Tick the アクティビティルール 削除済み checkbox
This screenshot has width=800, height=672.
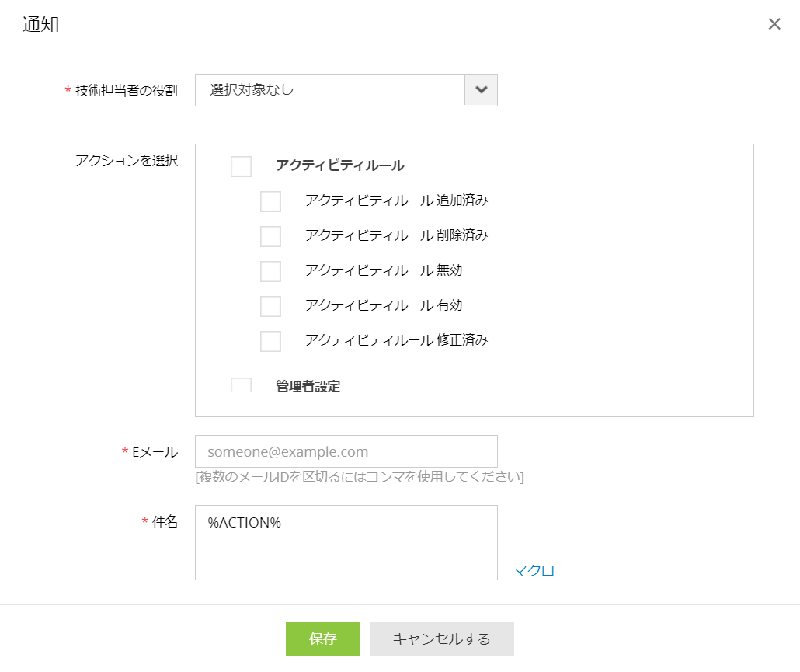[x=270, y=236]
